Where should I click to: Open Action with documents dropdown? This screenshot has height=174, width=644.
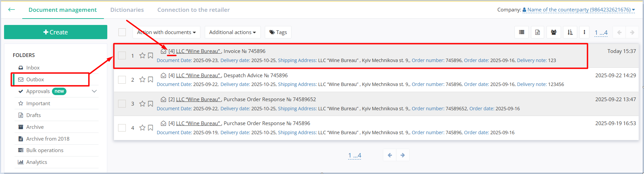click(x=166, y=32)
